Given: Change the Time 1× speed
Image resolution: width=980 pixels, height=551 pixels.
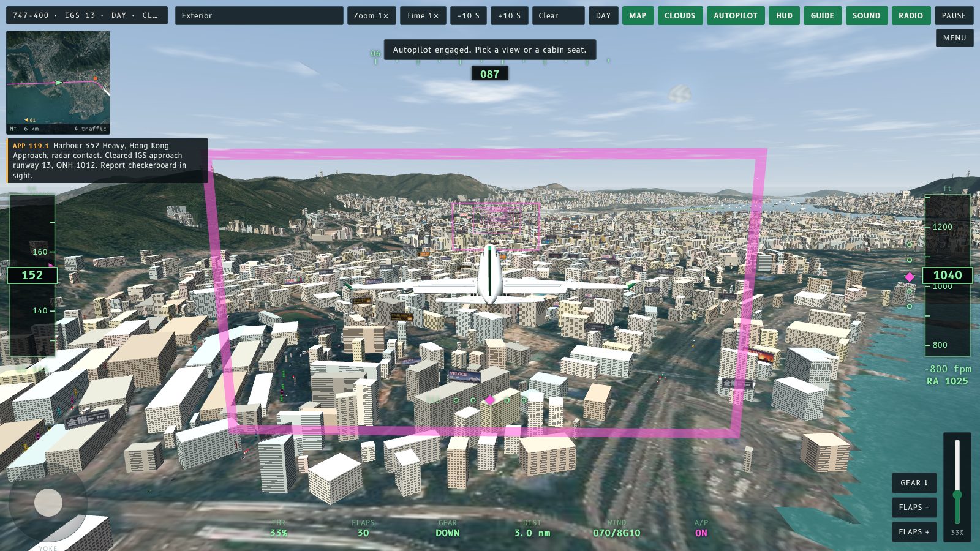Looking at the screenshot, I should coord(423,15).
